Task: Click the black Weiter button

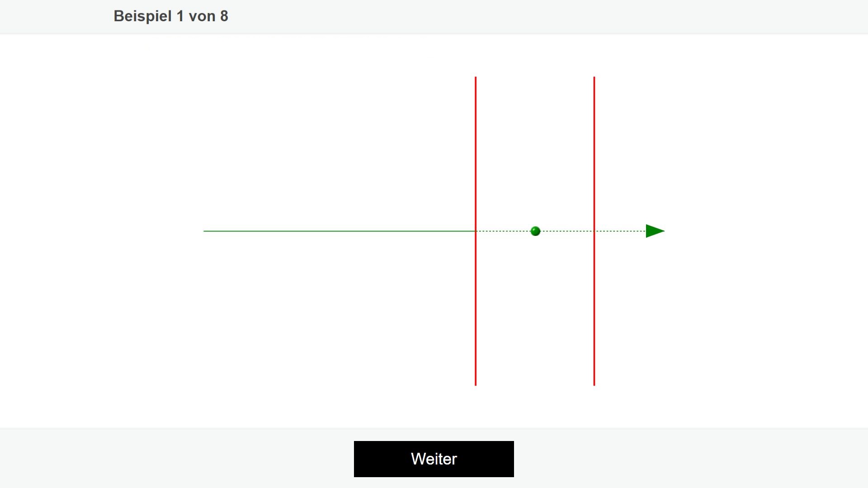Action: (x=434, y=459)
